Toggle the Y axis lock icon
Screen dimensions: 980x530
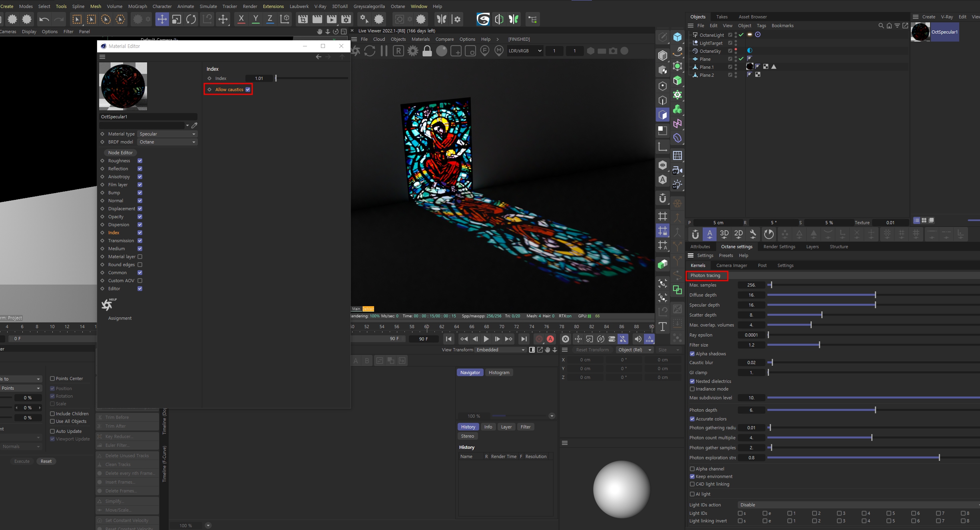[x=255, y=19]
